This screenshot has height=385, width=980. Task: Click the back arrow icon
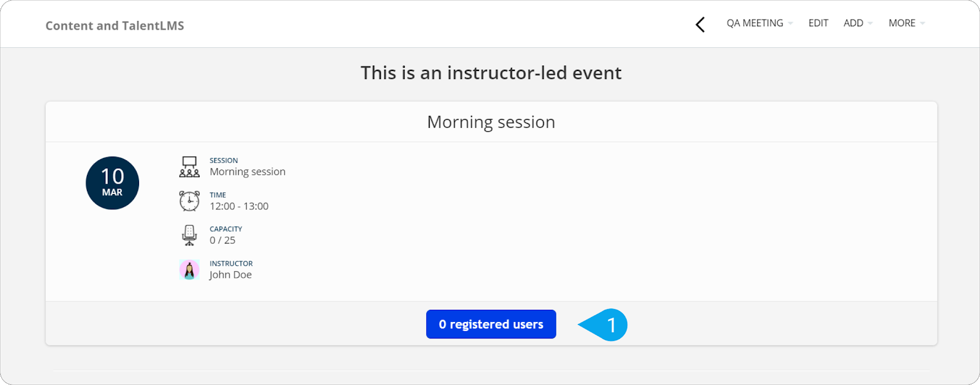[x=700, y=24]
